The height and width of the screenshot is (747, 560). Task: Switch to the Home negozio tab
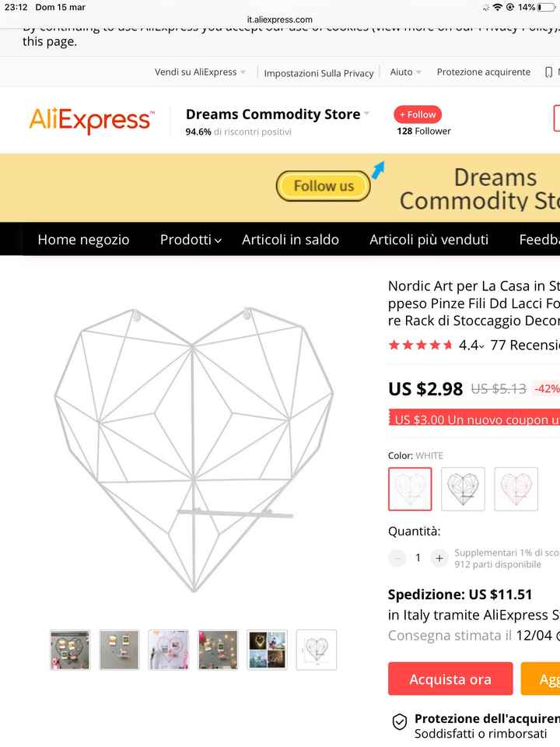pyautogui.click(x=83, y=240)
